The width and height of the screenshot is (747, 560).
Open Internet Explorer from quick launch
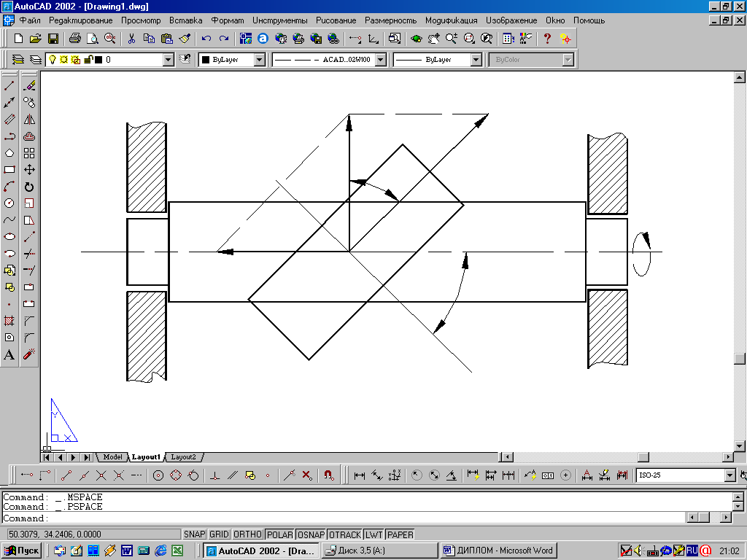[x=161, y=551]
